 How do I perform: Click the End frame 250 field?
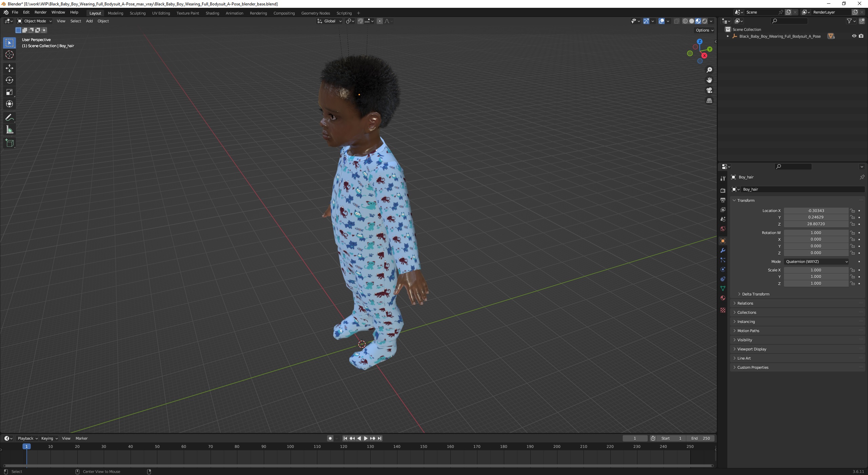coord(701,438)
